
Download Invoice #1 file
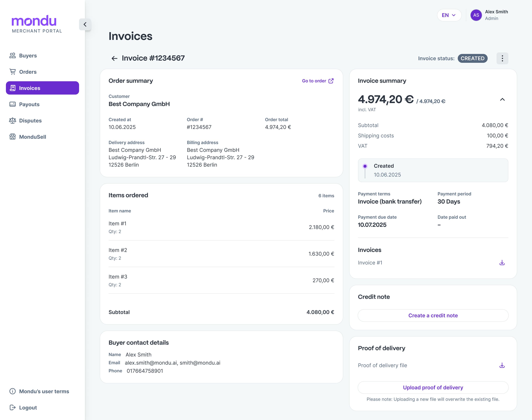coord(502,263)
